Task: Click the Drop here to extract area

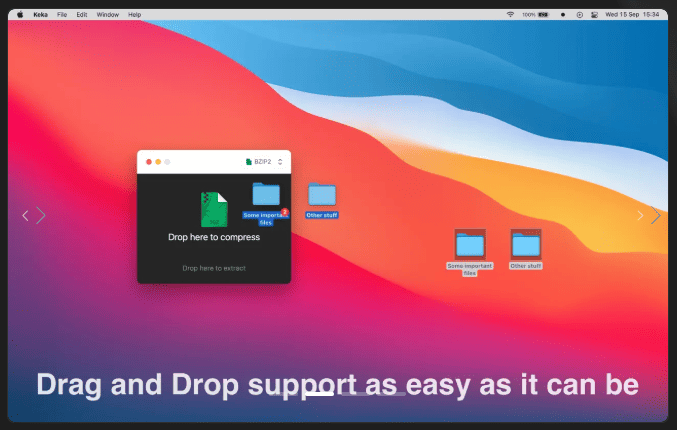Action: pyautogui.click(x=214, y=268)
